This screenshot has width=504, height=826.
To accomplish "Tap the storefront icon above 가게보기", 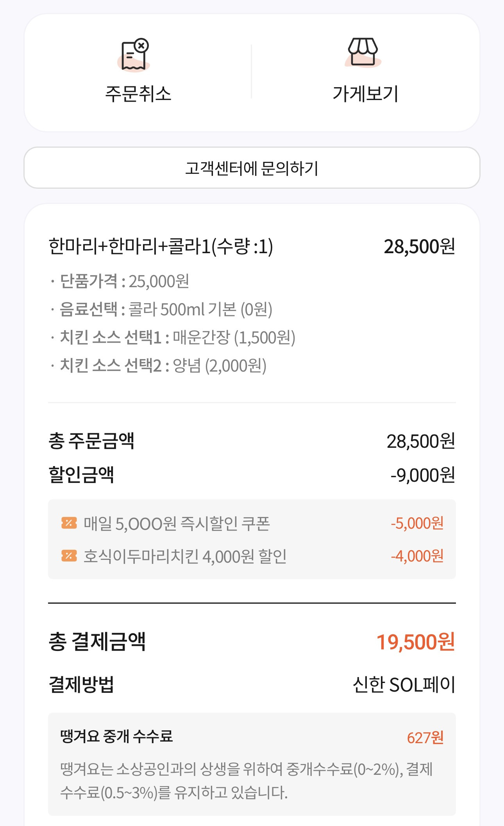I will tap(363, 52).
